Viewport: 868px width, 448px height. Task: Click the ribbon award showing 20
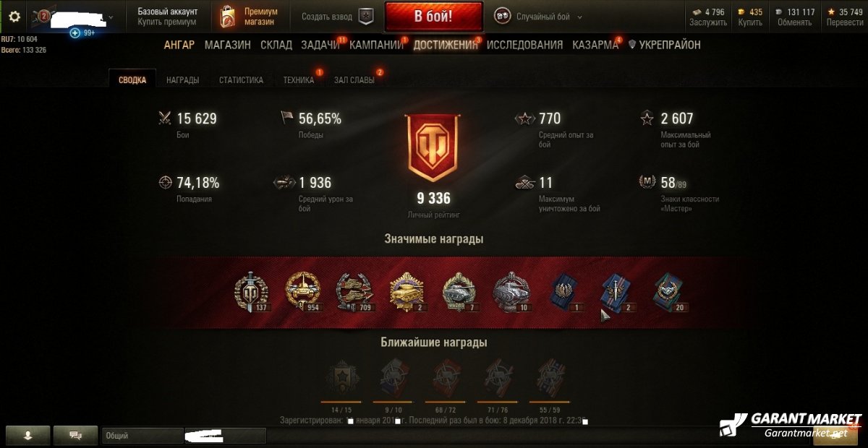pos(668,292)
